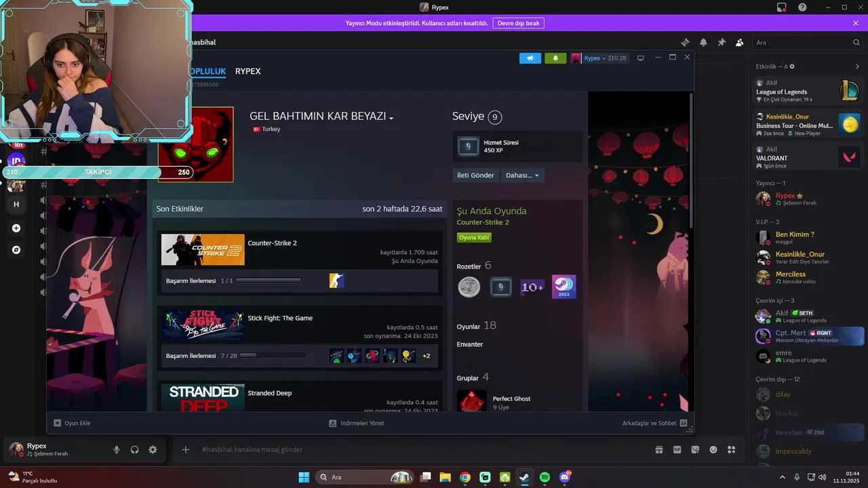The height and width of the screenshot is (488, 868).
Task: Open Stranded Deep game thumbnail
Action: click(x=203, y=396)
